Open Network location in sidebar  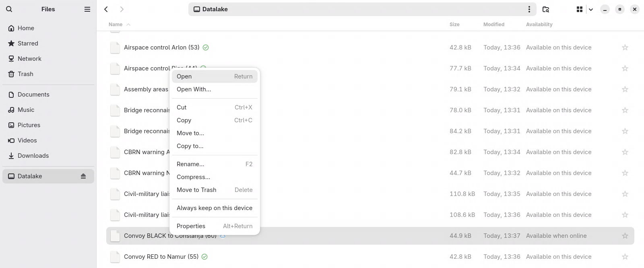click(x=48, y=59)
